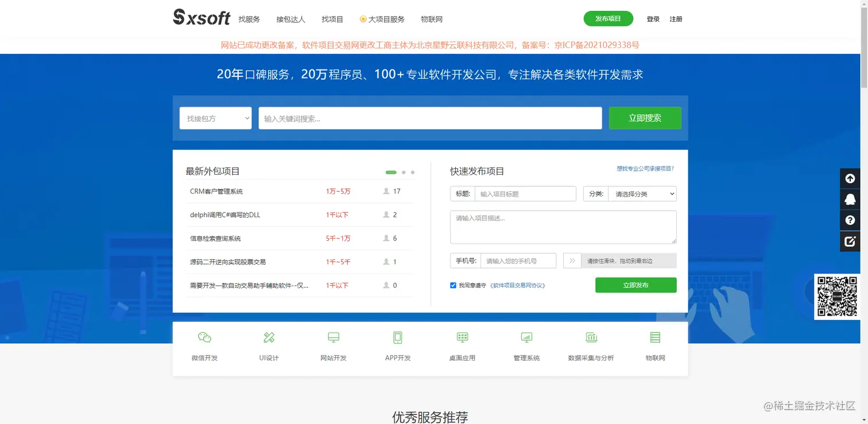Open the APP开发 phone icon
Image resolution: width=868 pixels, height=424 pixels.
398,337
